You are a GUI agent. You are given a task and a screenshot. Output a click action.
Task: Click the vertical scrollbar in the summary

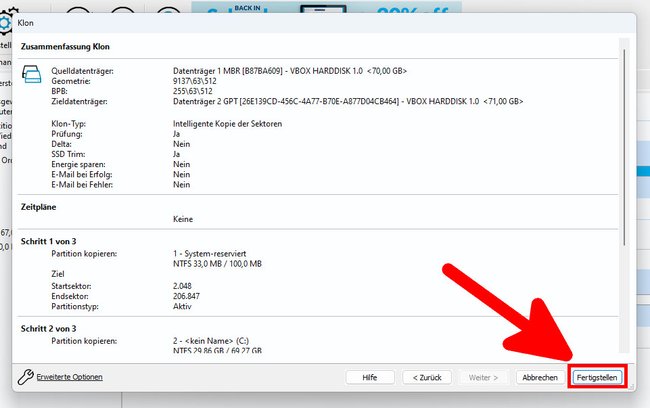pyautogui.click(x=624, y=147)
